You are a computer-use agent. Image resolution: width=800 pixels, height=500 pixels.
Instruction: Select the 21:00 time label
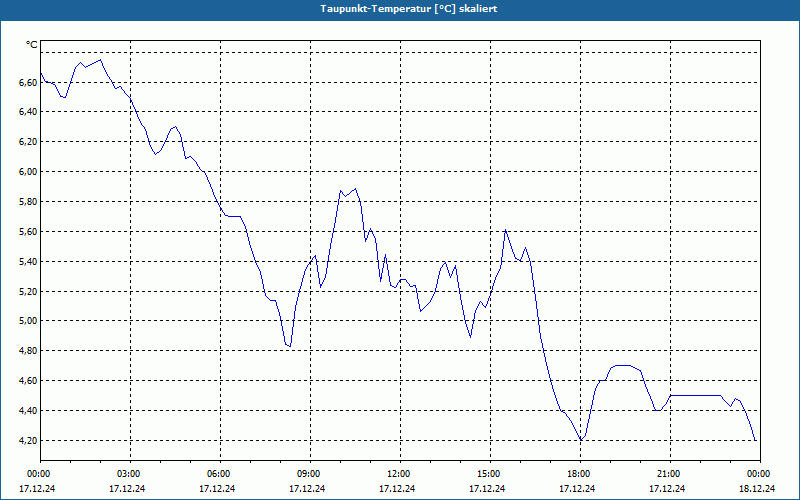coord(667,474)
